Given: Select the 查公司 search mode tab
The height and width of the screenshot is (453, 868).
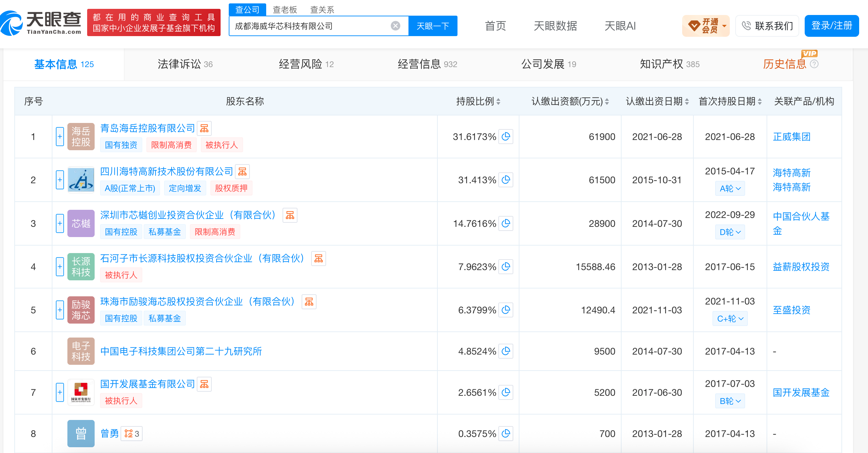Looking at the screenshot, I should 247,10.
